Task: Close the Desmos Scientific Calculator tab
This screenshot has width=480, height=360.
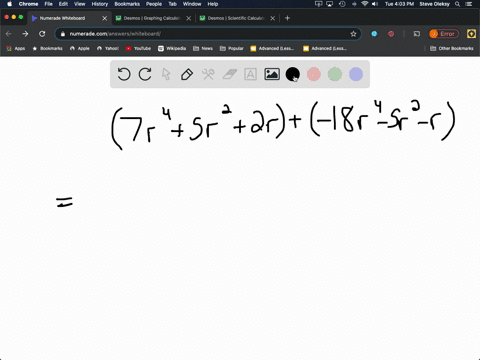Action: coord(273,18)
